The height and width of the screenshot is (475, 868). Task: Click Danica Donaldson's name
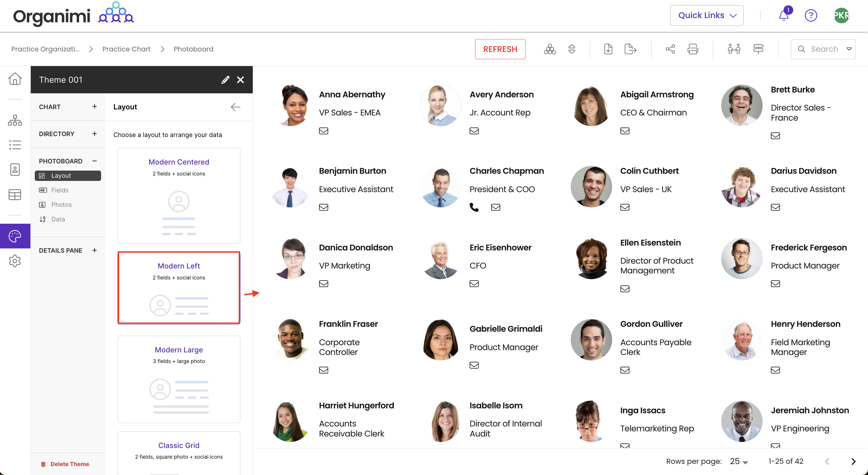pyautogui.click(x=356, y=248)
